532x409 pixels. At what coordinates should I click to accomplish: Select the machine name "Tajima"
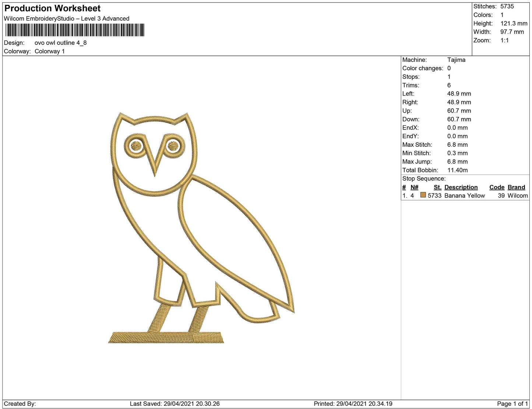[456, 60]
